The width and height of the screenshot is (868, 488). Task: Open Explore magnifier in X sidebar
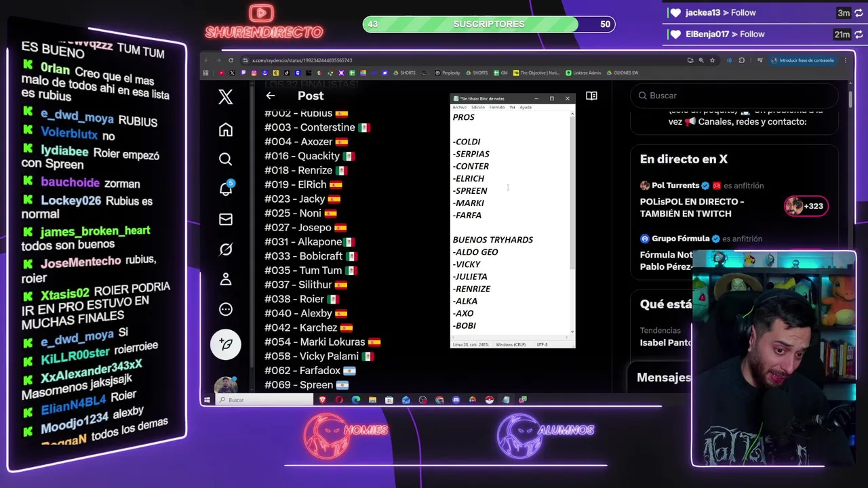point(226,159)
